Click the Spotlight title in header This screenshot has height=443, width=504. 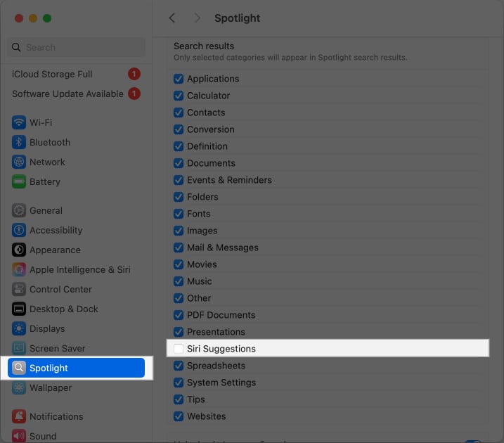(237, 18)
